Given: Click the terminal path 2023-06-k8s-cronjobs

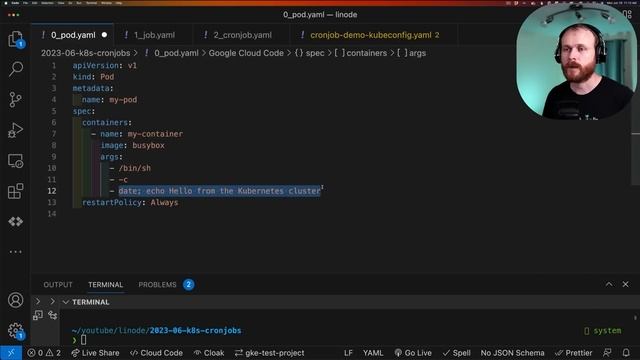Looking at the screenshot, I should click(195, 331).
